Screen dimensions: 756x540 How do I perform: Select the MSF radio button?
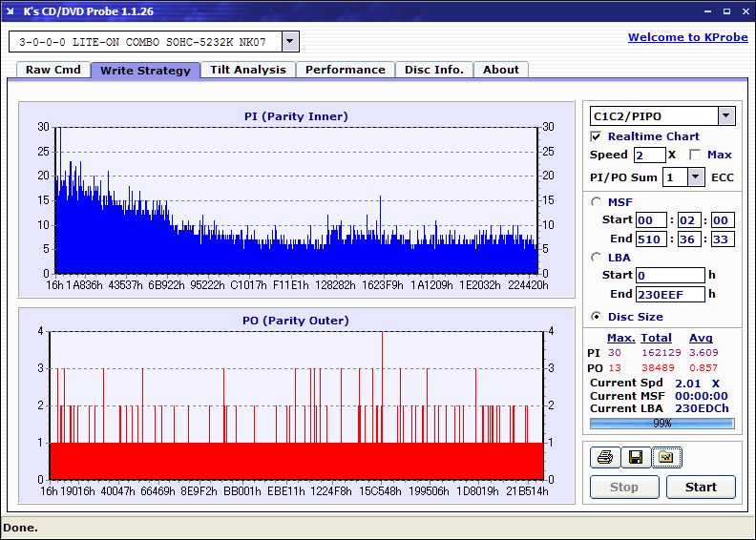(x=597, y=202)
